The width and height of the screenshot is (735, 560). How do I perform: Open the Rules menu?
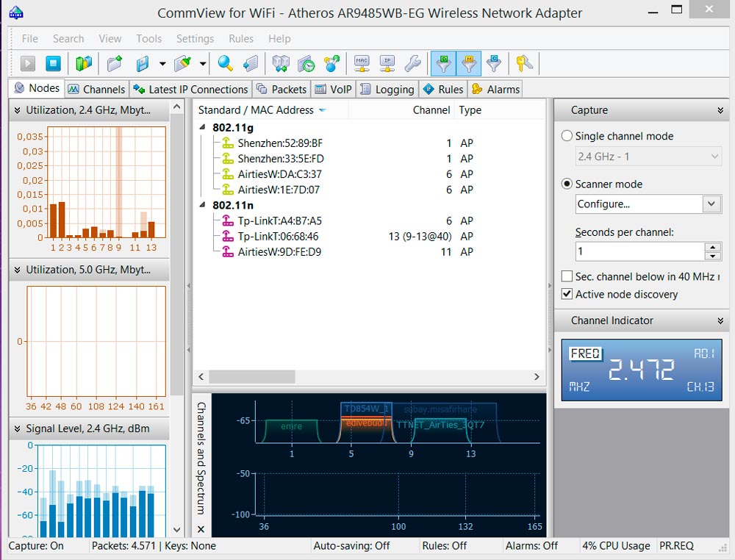pyautogui.click(x=241, y=38)
